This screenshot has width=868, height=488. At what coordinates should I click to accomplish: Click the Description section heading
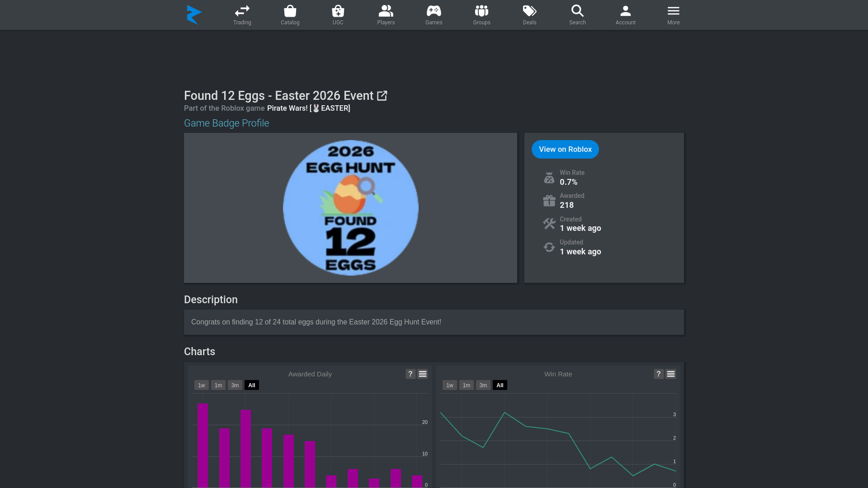(x=211, y=300)
